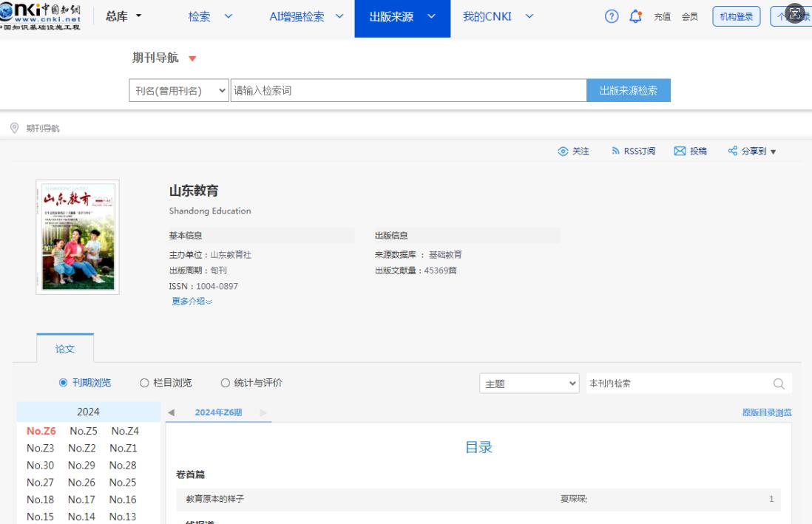The height and width of the screenshot is (524, 812).
Task: Click the 会员 link
Action: point(690,16)
